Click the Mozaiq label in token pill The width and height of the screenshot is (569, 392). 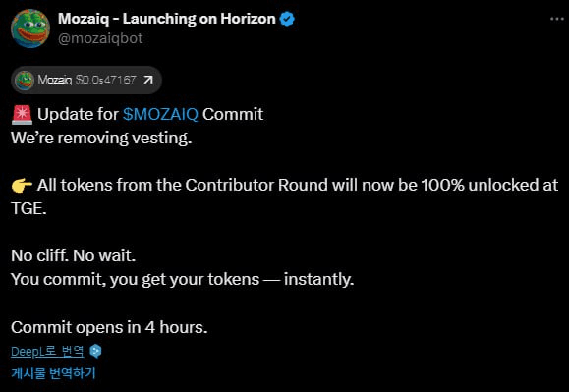[55, 80]
